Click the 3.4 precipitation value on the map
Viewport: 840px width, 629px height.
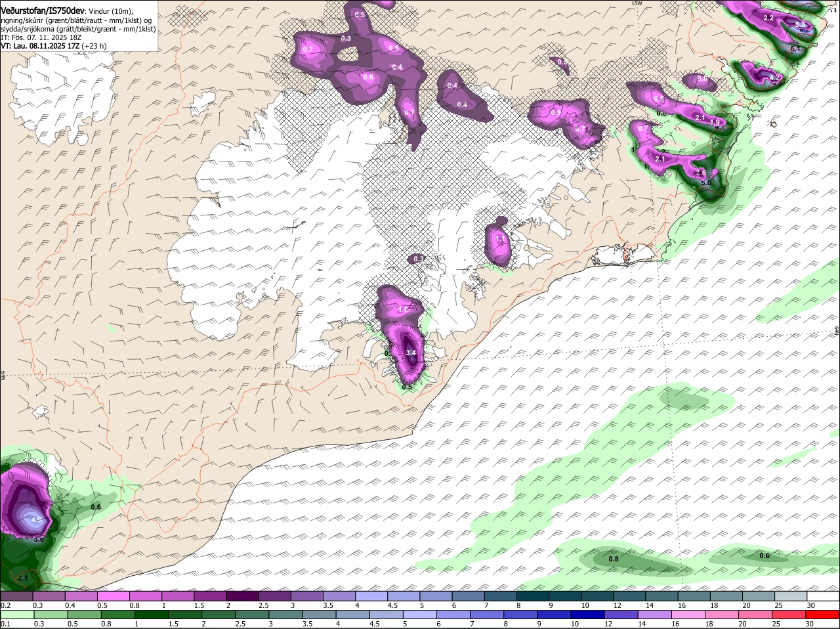411,353
